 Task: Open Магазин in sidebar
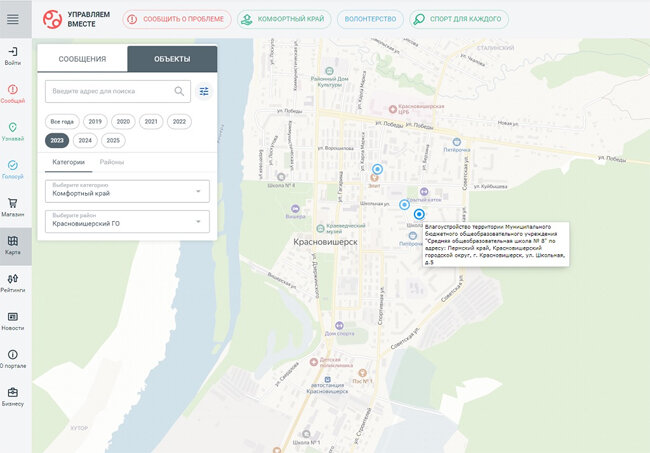tap(13, 208)
